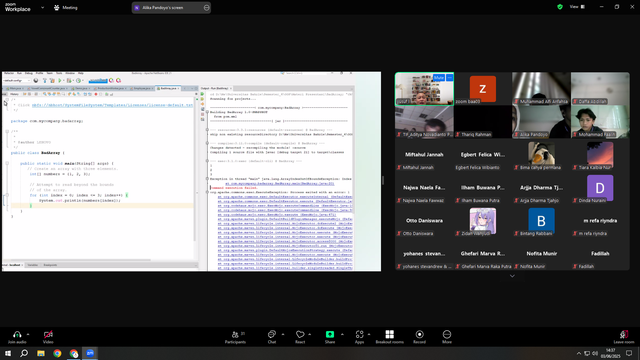Open the View layout menu
Viewport: 640px width, 360px height.
tap(577, 7)
